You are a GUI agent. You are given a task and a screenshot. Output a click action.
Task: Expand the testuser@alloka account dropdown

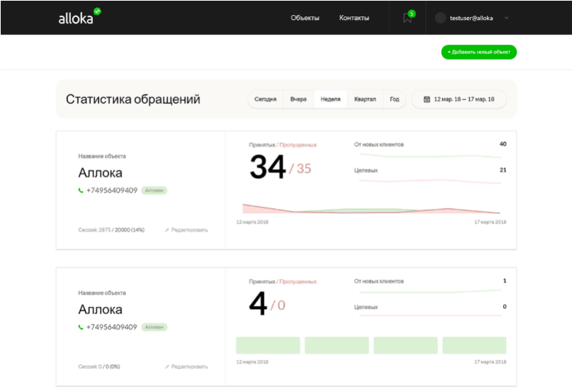click(x=506, y=18)
